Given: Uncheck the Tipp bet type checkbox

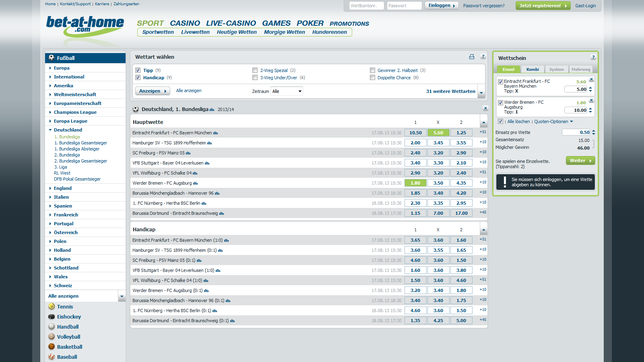Looking at the screenshot, I should pyautogui.click(x=138, y=70).
